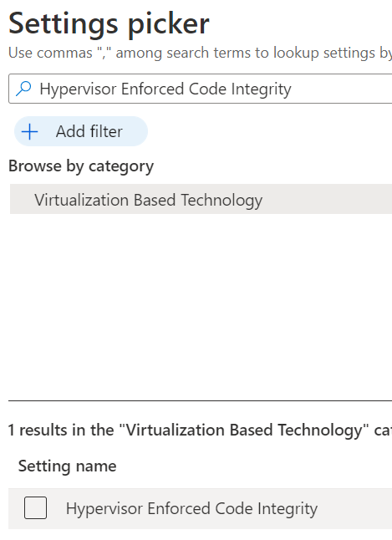Viewport: 392px width, 540px height.
Task: Click the word 'Hypervisor' in the search box
Action: point(79,89)
